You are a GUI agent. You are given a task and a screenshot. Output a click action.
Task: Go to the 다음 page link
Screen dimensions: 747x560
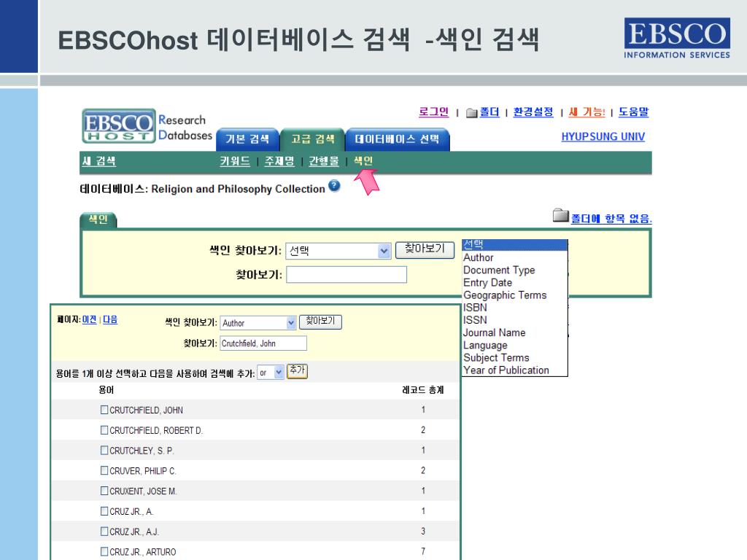[x=110, y=319]
